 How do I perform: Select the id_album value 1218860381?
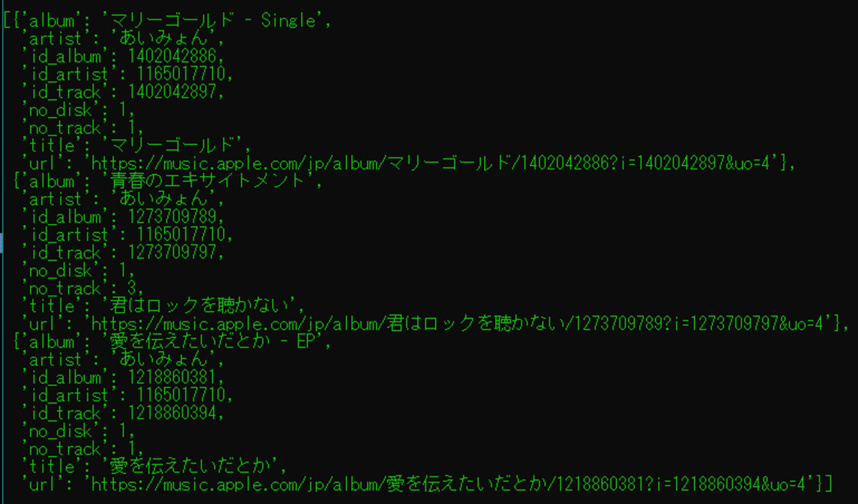click(x=172, y=377)
